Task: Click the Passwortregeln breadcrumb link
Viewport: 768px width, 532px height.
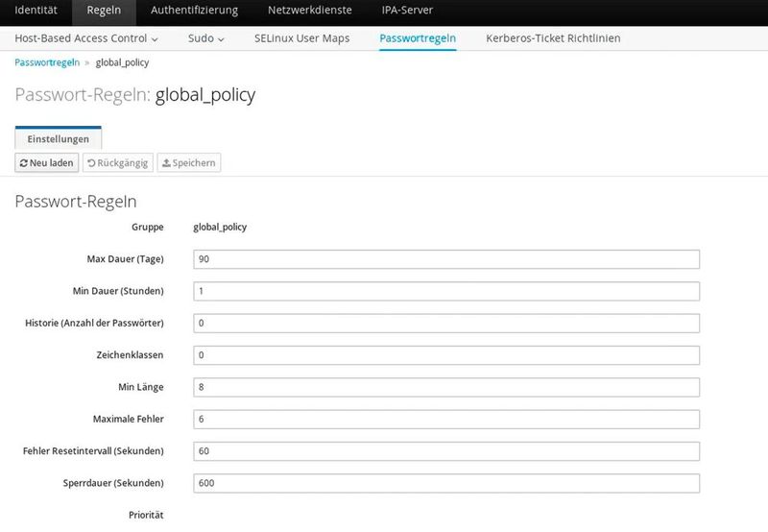Action: pyautogui.click(x=47, y=62)
